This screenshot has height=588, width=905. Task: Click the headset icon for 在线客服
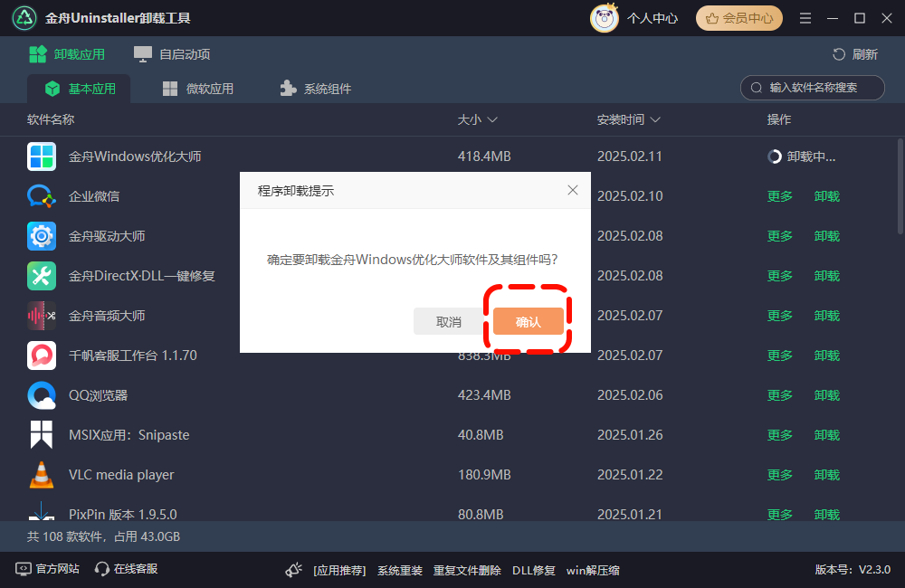tap(102, 569)
